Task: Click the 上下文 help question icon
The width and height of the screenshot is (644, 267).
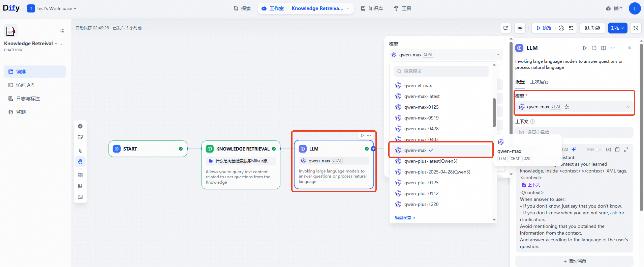Action: (532, 122)
